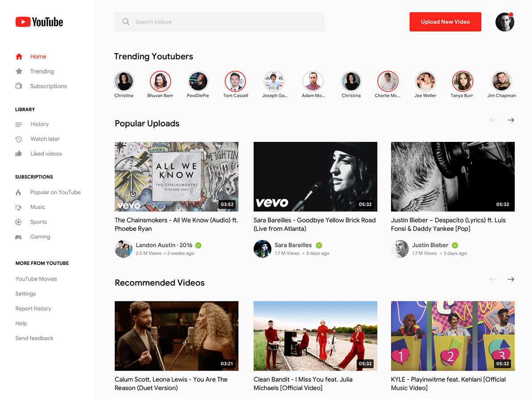
Task: Go to previous Recommended Videos arrow
Action: (493, 279)
